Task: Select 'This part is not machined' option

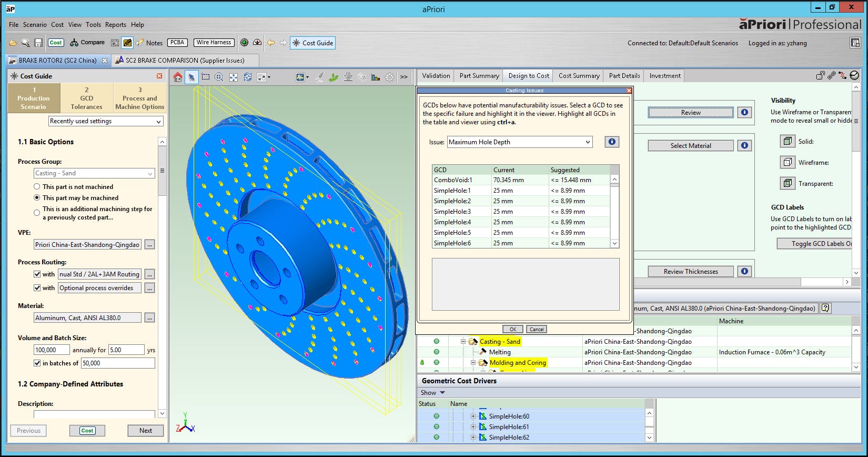Action: [37, 186]
